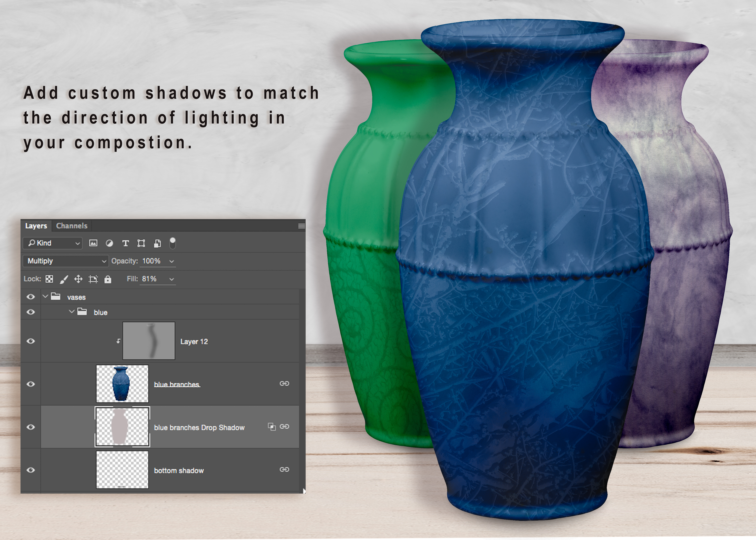Open the Kind filter dropdown
Image resolution: width=756 pixels, height=540 pixels.
tap(53, 243)
